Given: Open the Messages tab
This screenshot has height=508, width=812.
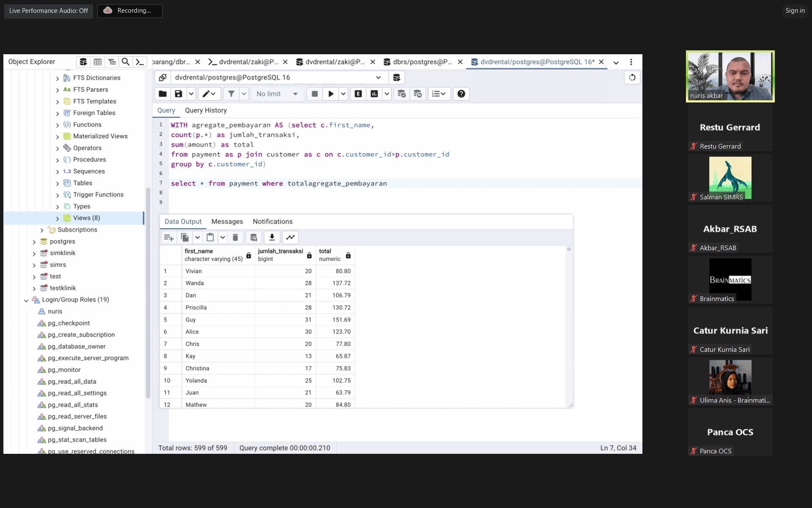Looking at the screenshot, I should pos(227,221).
